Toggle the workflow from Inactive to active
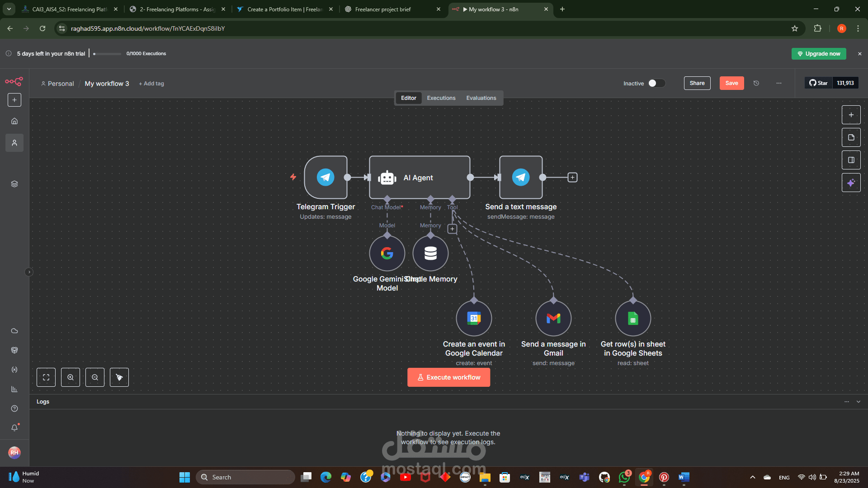The width and height of the screenshot is (868, 488). (657, 83)
